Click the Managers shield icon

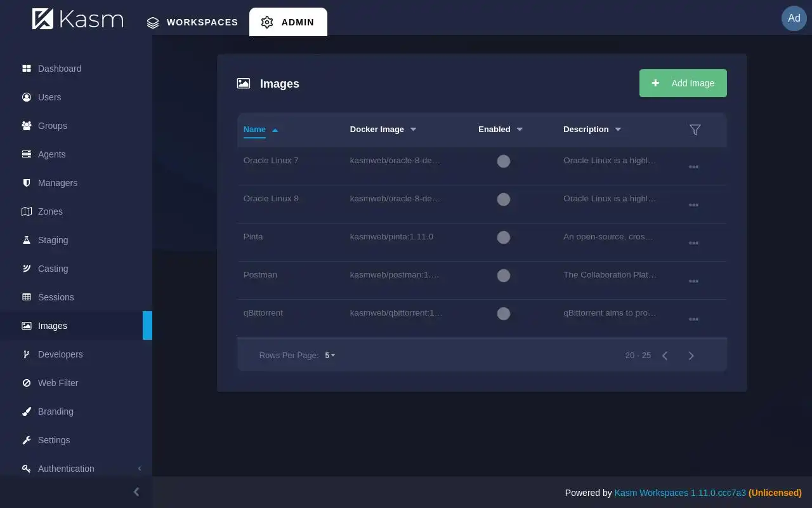27,183
